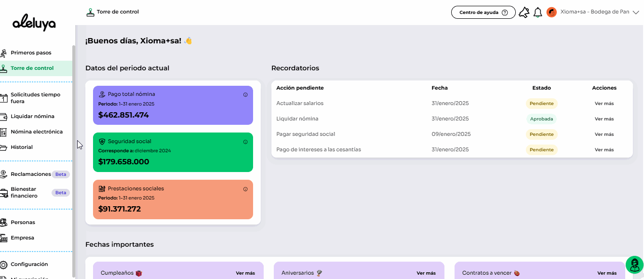
Task: Open Liquidar nómina in the sidebar
Action: pyautogui.click(x=32, y=116)
